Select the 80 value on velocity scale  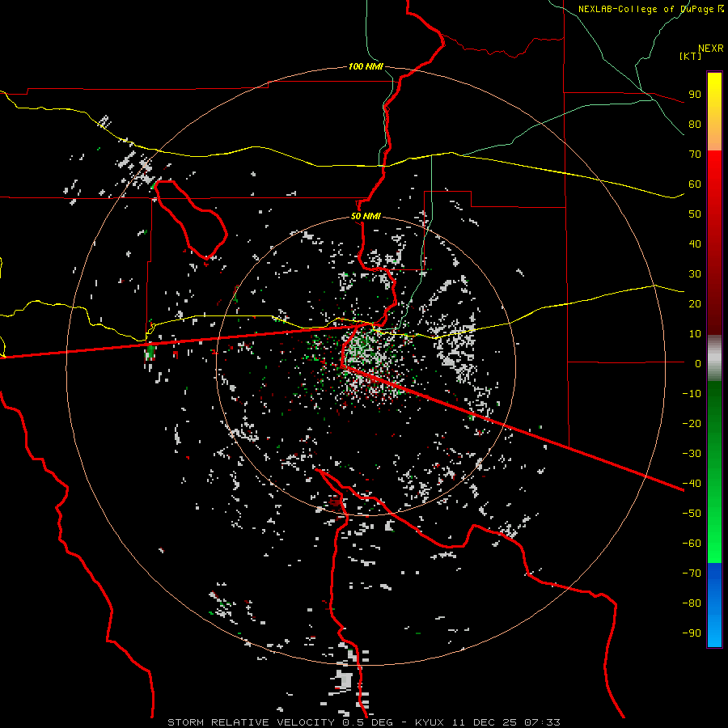[x=695, y=124]
